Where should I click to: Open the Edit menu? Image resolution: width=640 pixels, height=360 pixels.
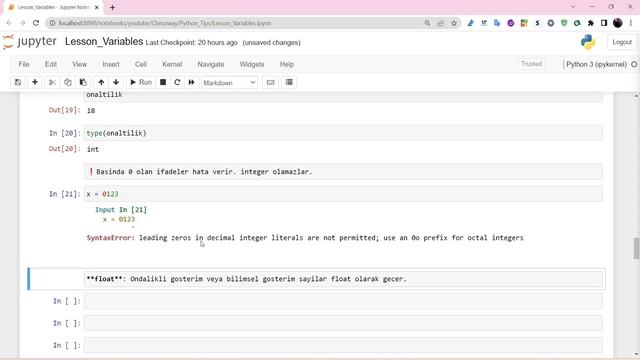[51, 64]
